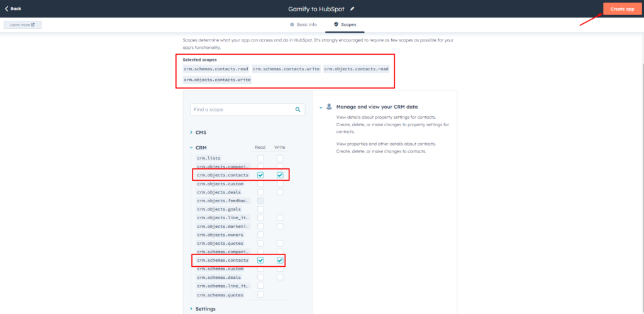Check Read for crm.schemas.quotes
This screenshot has height=314, width=644.
click(260, 295)
